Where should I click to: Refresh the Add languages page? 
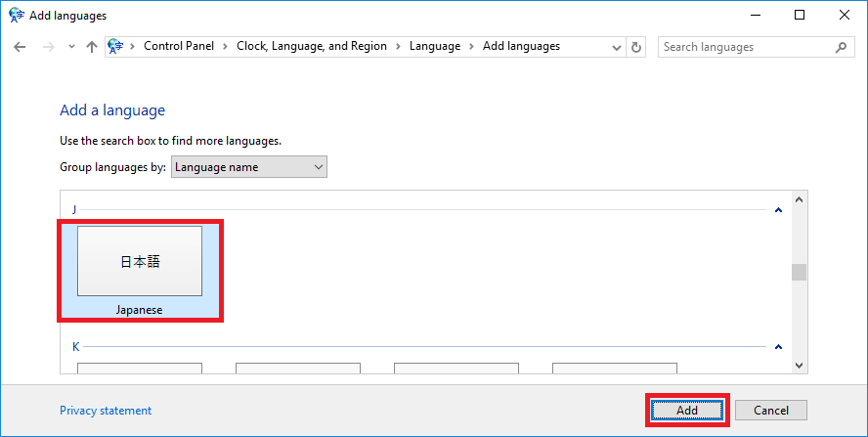click(636, 48)
